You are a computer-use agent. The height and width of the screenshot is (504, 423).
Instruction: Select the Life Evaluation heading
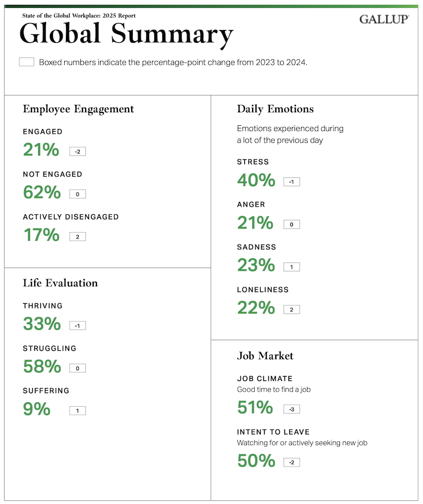tap(60, 283)
